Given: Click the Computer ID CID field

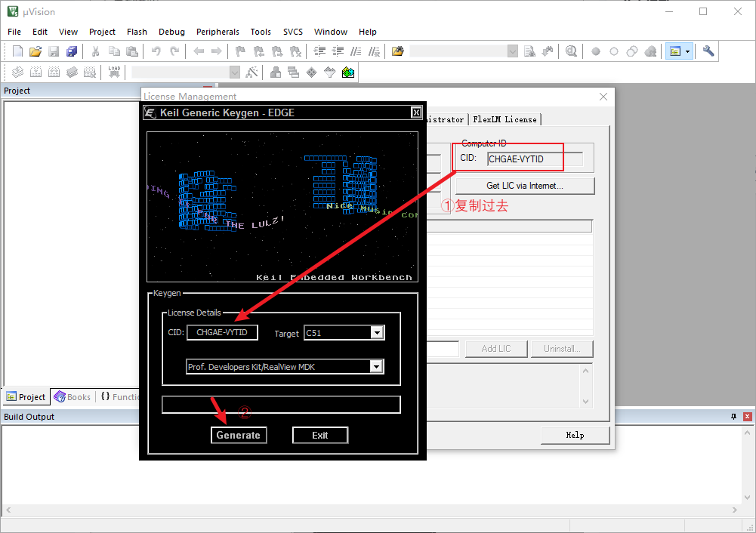Looking at the screenshot, I should tap(535, 159).
